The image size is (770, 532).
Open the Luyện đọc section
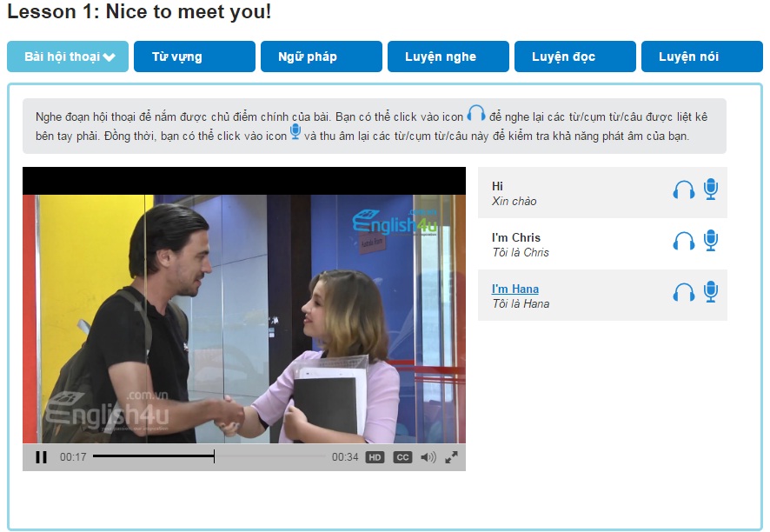pos(575,57)
